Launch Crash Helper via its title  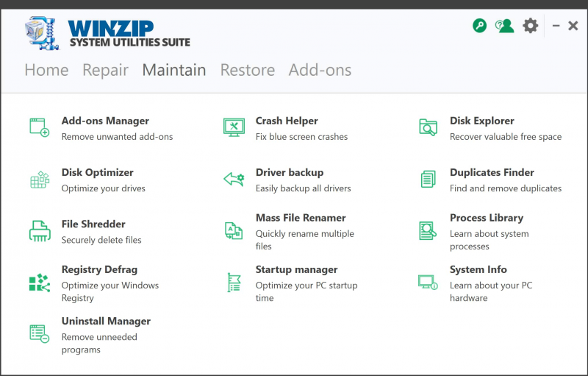[287, 121]
